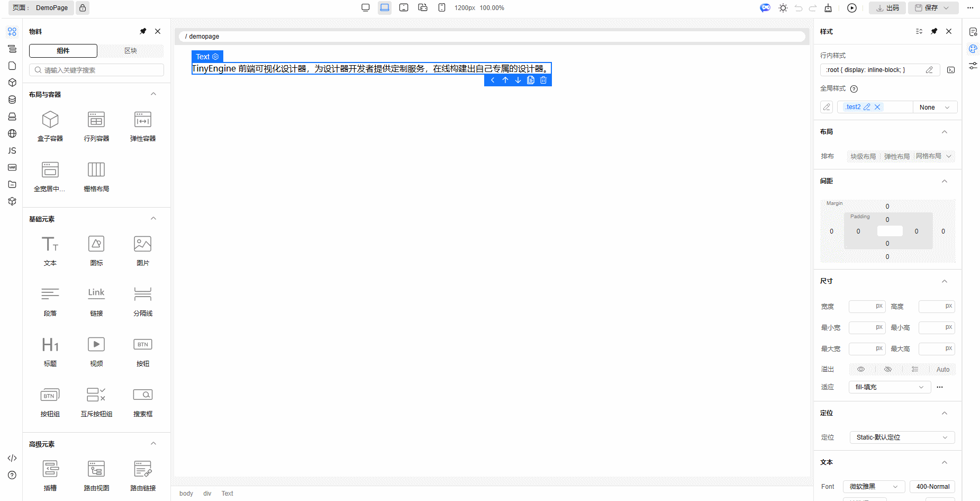This screenshot has width=980, height=501.
Task: Select 块级布局 block layout option
Action: pyautogui.click(x=863, y=156)
